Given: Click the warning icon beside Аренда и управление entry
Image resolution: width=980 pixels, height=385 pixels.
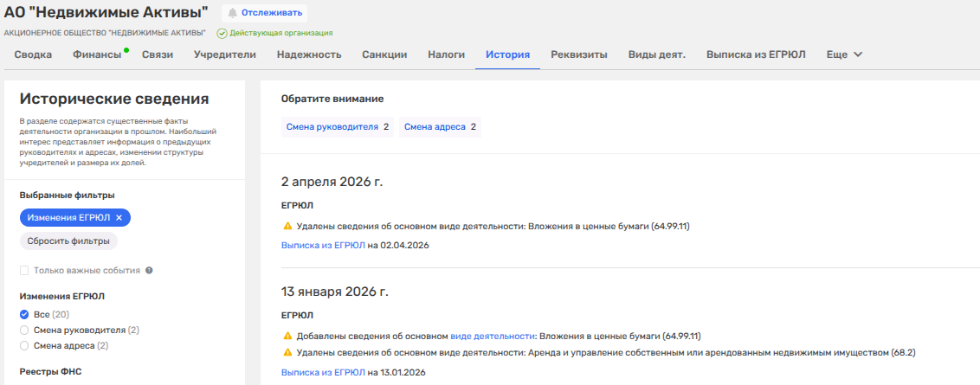Looking at the screenshot, I should point(287,353).
